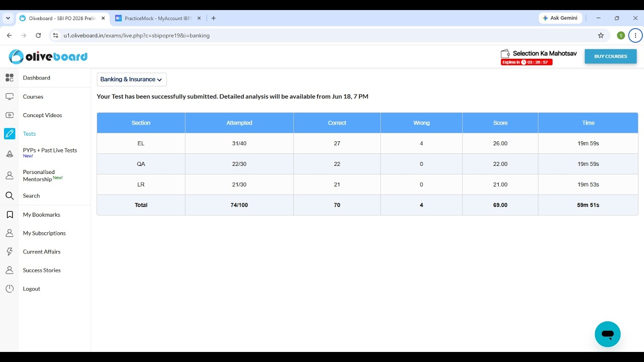The height and width of the screenshot is (362, 644).
Task: Click Ask Gemini button
Action: point(560,18)
